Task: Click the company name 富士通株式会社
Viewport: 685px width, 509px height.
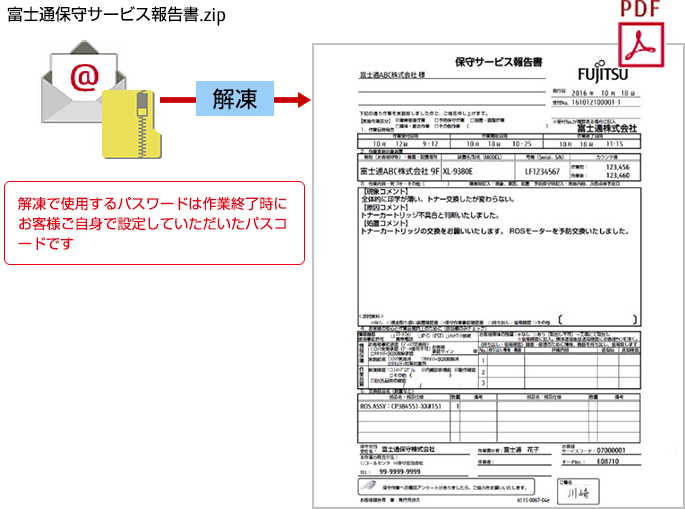Action: 607,128
